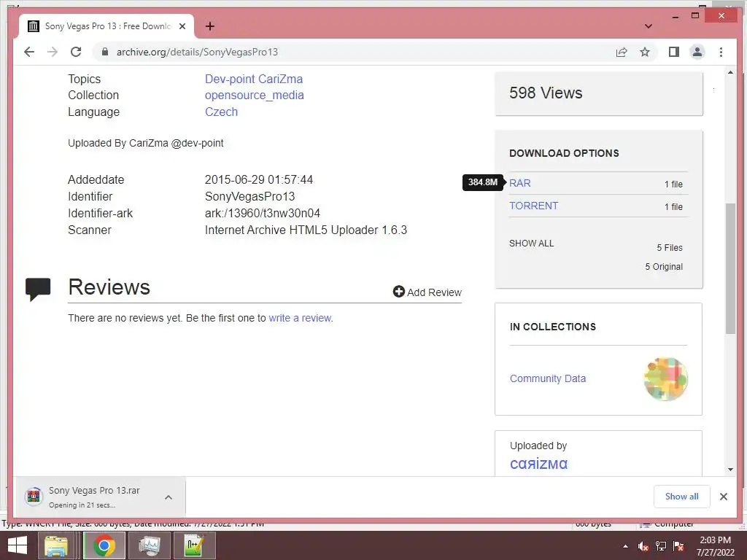Expand download item options chevron
This screenshot has width=747, height=560.
point(169,497)
